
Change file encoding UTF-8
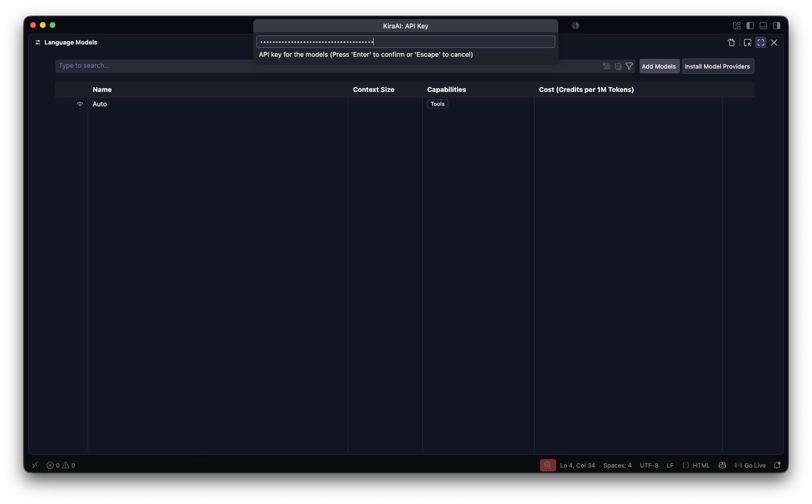pyautogui.click(x=649, y=465)
